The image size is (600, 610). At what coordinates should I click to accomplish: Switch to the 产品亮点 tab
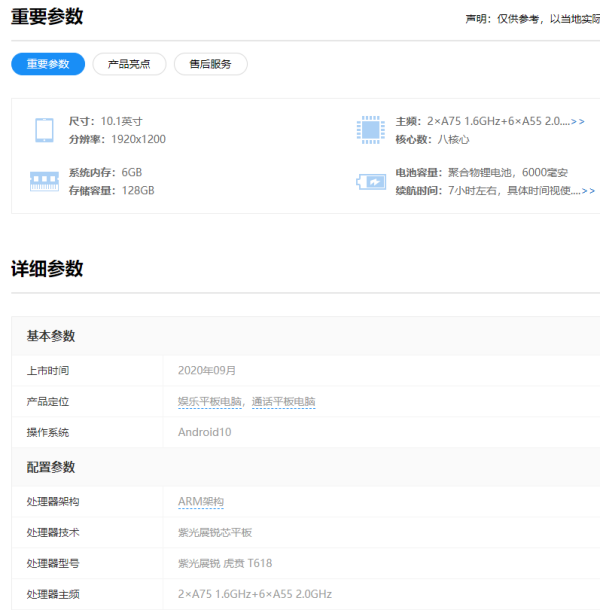tap(129, 64)
